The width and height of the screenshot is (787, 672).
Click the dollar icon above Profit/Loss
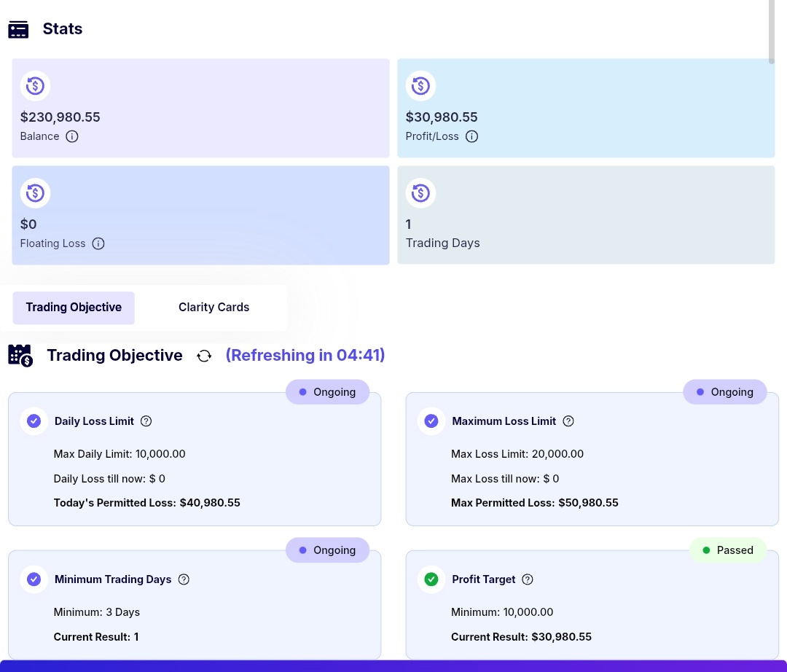pyautogui.click(x=420, y=86)
